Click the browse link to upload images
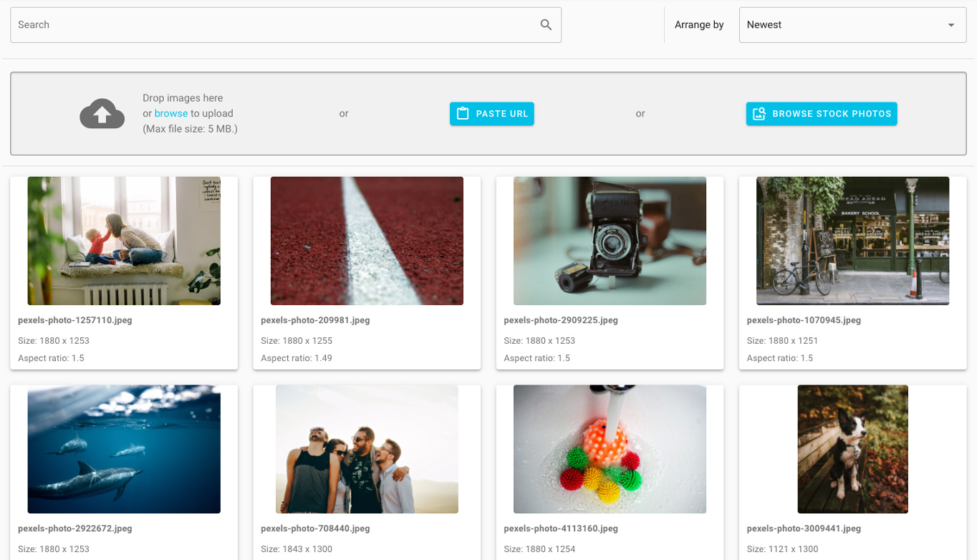 click(171, 113)
